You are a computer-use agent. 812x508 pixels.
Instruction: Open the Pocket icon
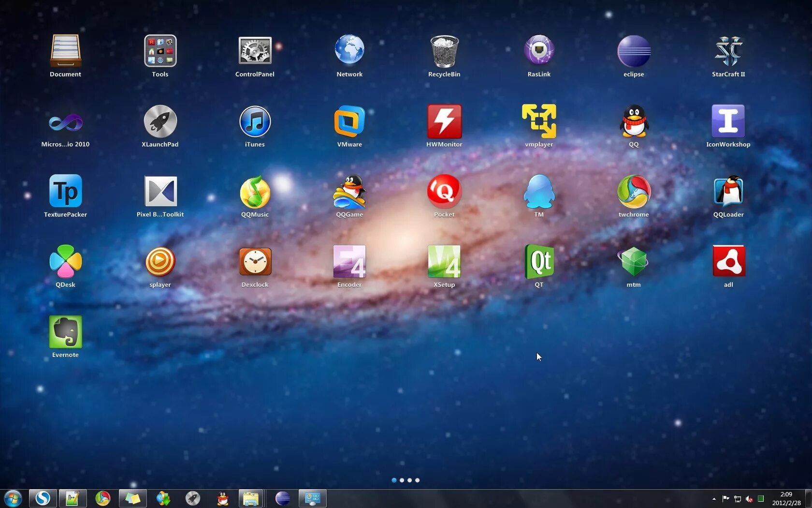pyautogui.click(x=444, y=191)
